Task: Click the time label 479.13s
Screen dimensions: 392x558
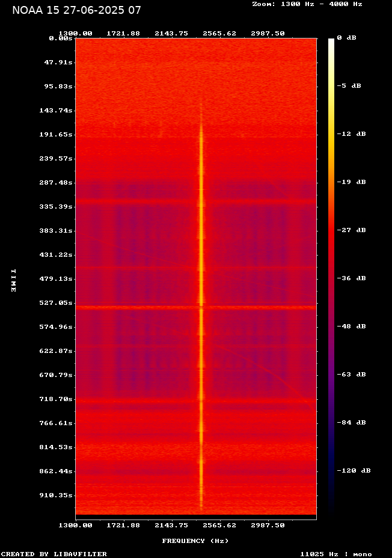Action: point(56,278)
